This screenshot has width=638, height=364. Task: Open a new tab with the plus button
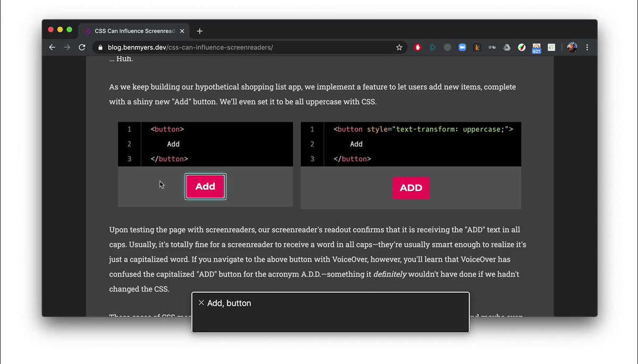(x=199, y=30)
